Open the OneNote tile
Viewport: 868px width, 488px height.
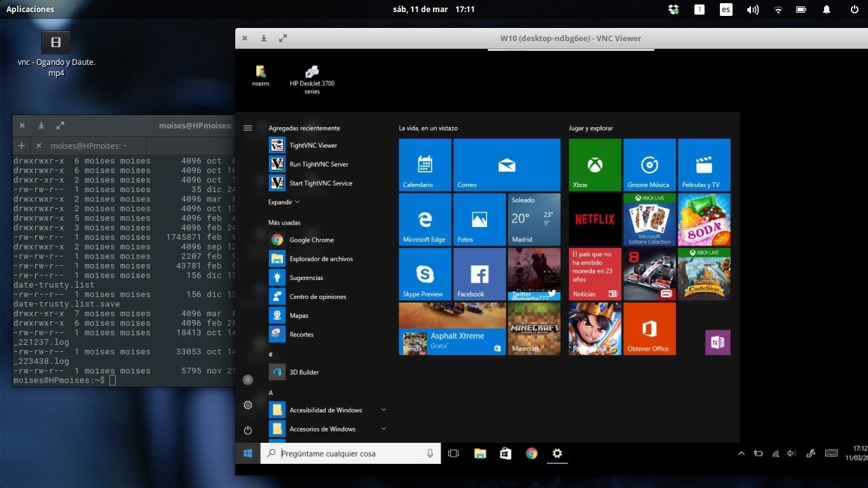[x=718, y=342]
